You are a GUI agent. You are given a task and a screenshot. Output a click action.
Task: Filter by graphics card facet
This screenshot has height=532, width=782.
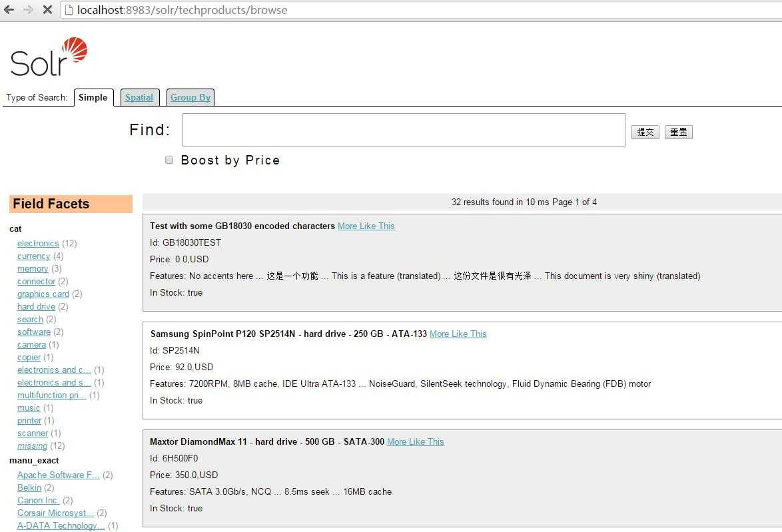click(x=43, y=294)
